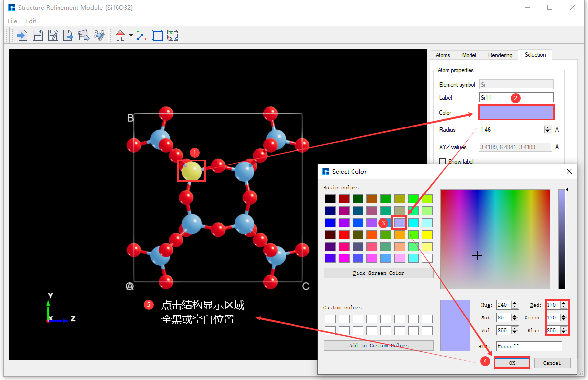
Task: Click the molecule edit structure icon
Action: point(100,35)
